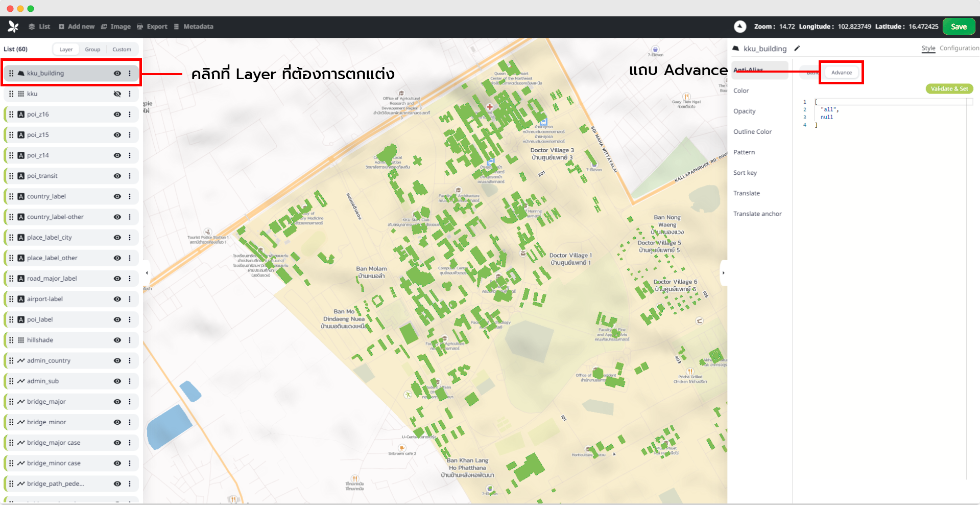Switch to the Style tab
Image resolution: width=980 pixels, height=505 pixels.
coord(928,49)
